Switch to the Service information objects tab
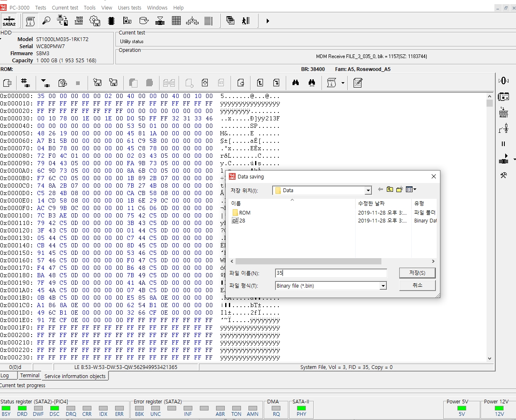This screenshot has height=420, width=516. pyautogui.click(x=75, y=376)
